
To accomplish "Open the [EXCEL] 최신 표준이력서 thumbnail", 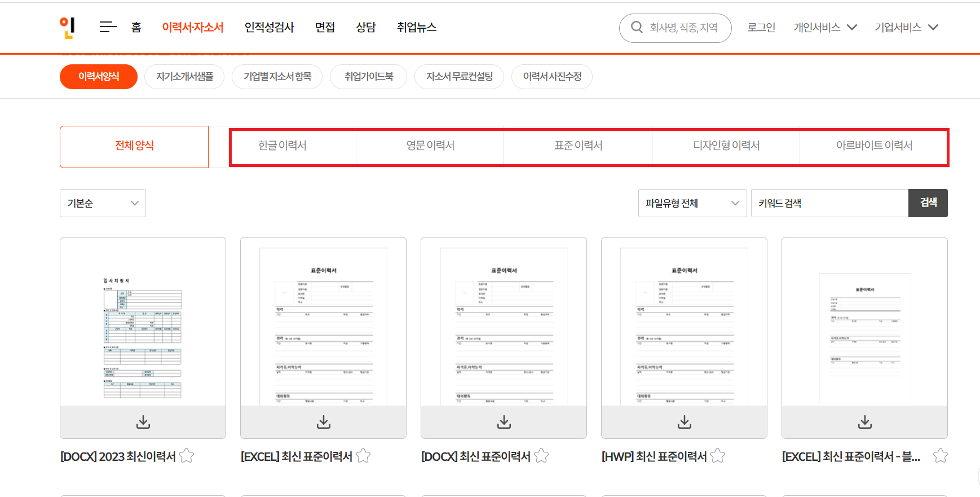I will [x=323, y=322].
